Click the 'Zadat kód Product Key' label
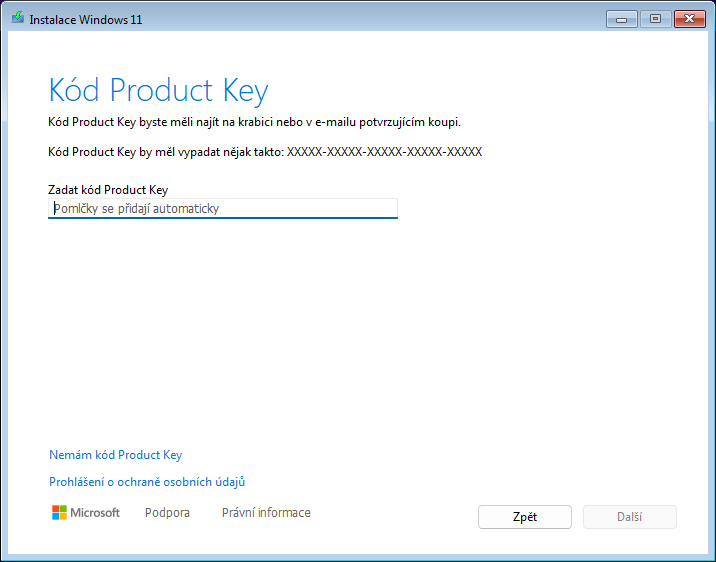716x562 pixels. point(108,189)
